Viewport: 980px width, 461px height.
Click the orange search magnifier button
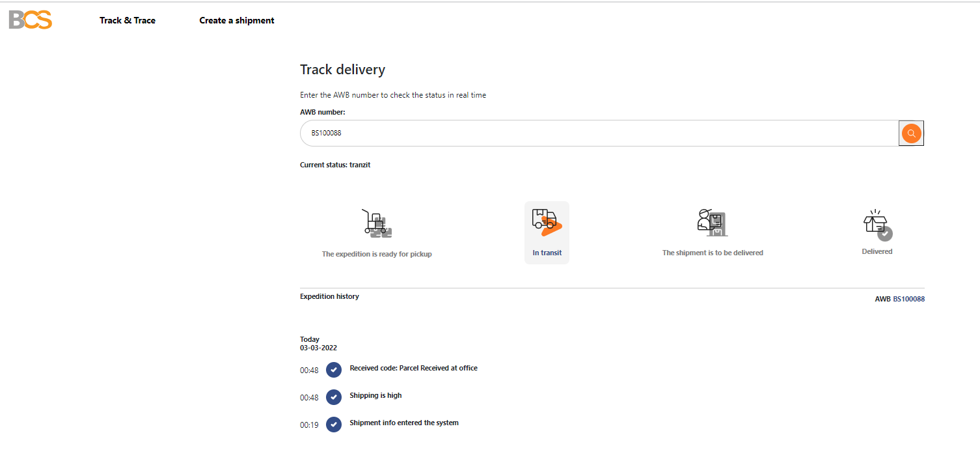[x=911, y=133]
